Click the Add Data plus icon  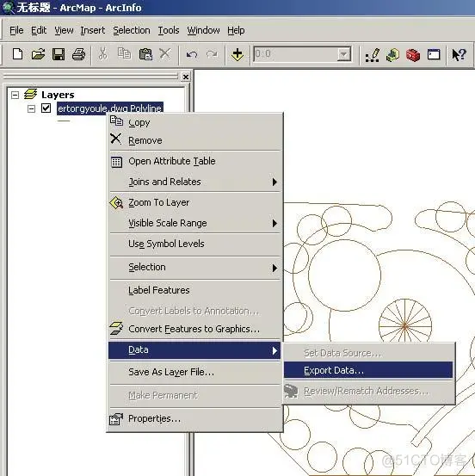pyautogui.click(x=237, y=54)
